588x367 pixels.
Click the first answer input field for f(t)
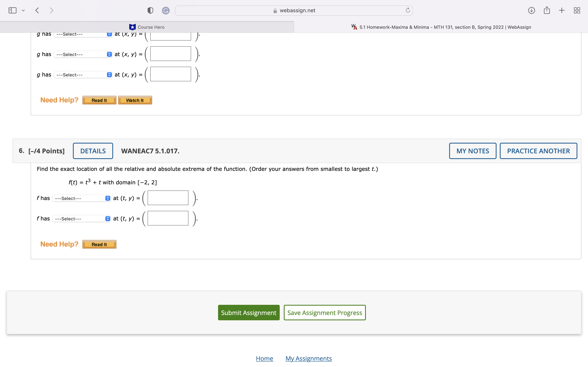(167, 198)
